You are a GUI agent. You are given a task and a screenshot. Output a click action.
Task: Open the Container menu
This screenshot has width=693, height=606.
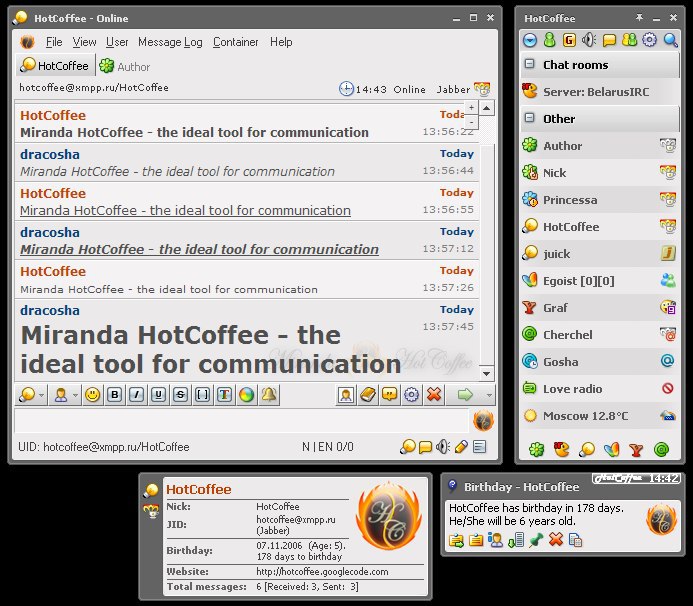tap(236, 42)
